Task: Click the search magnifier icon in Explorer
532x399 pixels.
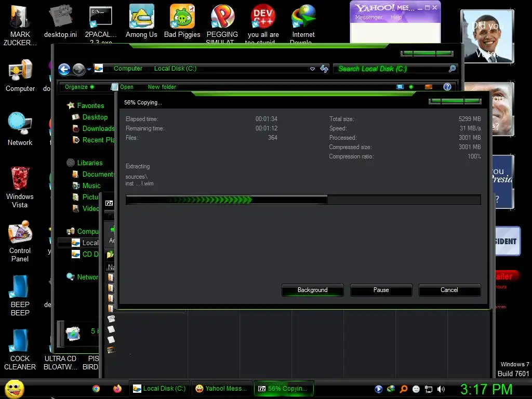Action: 452,69
